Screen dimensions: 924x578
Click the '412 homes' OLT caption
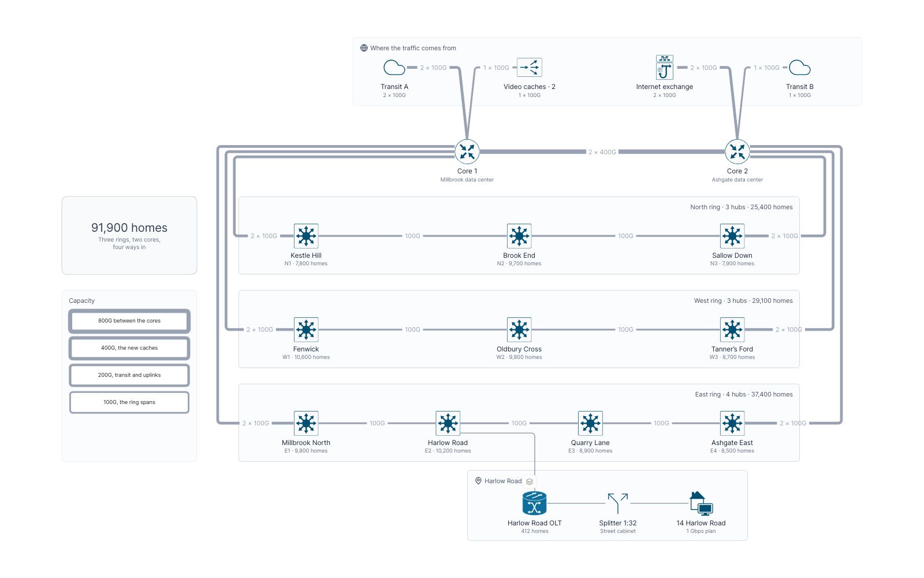[x=535, y=531]
